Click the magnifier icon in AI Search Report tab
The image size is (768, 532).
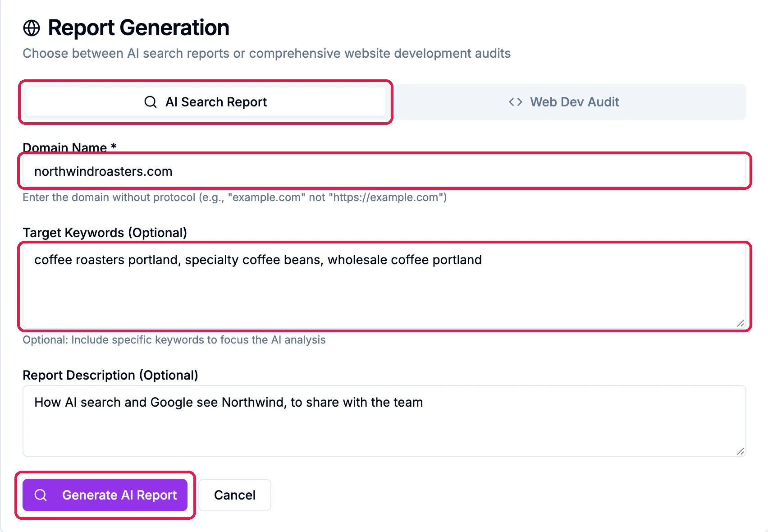[150, 102]
